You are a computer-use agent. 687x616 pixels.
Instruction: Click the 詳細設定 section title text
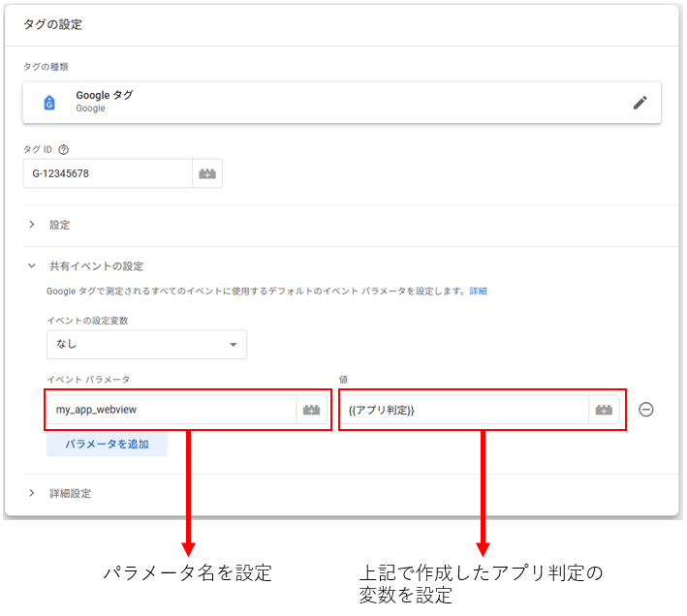click(71, 493)
